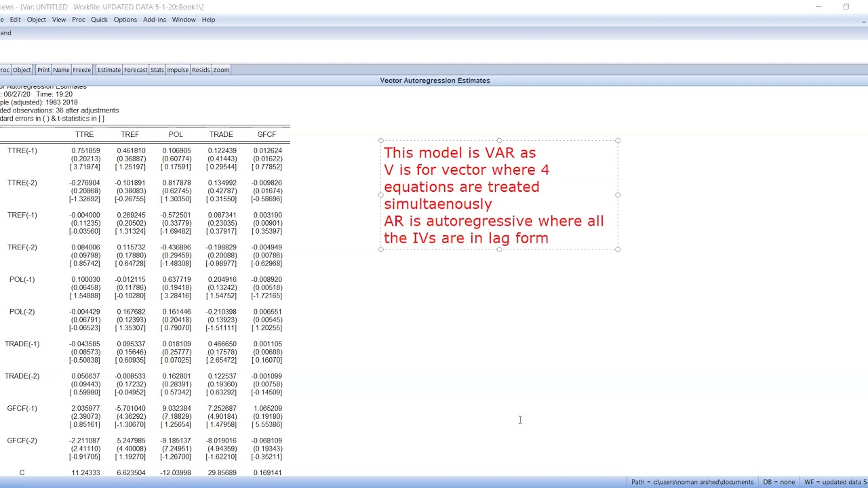Click the Forecast toolbar button
Viewport: 868px width, 488px height.
click(x=136, y=70)
